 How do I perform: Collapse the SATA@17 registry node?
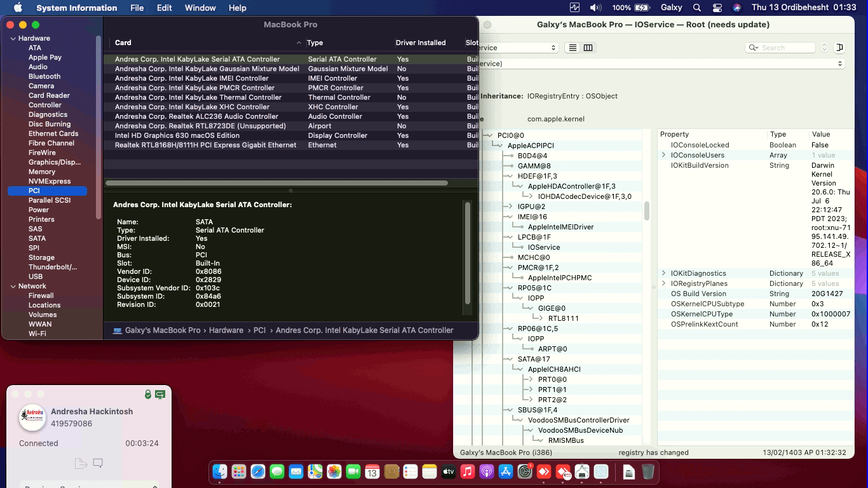(511, 359)
